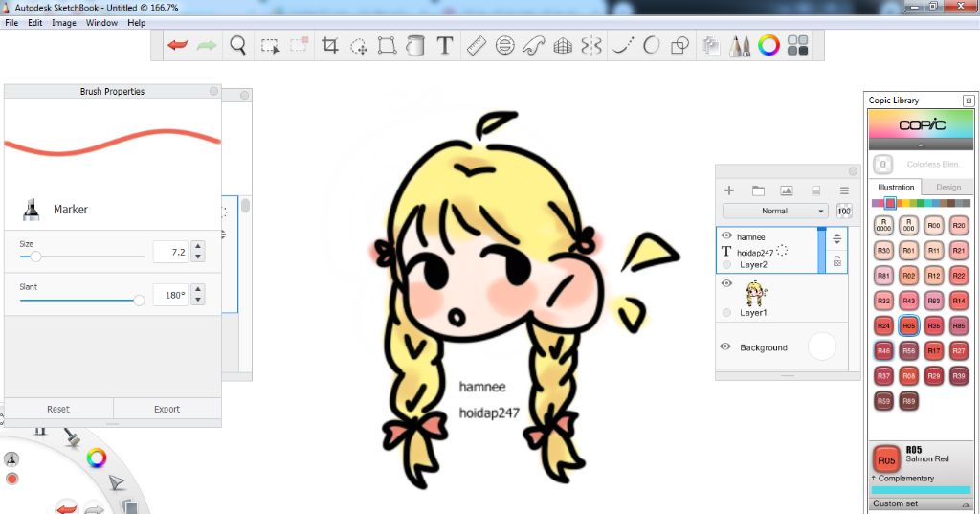
Task: Toggle the Symmetry tool
Action: [x=590, y=45]
